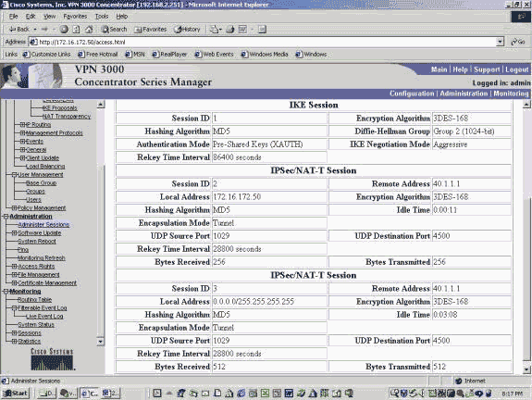Open the Favorites menu
The height and width of the screenshot is (400, 532).
(75, 17)
